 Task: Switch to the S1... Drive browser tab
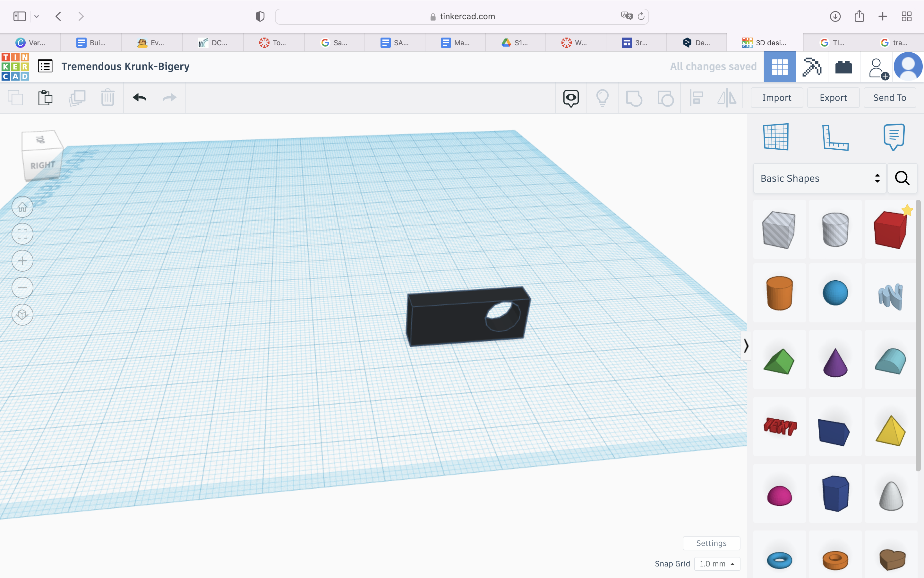click(515, 42)
